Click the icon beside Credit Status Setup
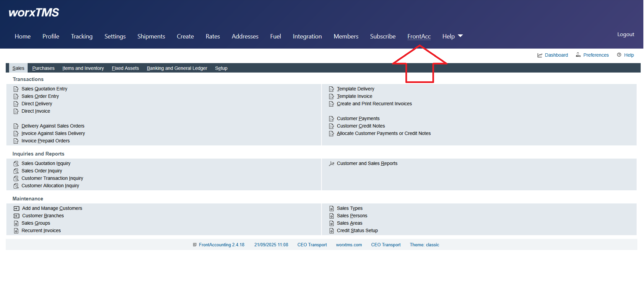This screenshot has width=644, height=305. (x=331, y=231)
